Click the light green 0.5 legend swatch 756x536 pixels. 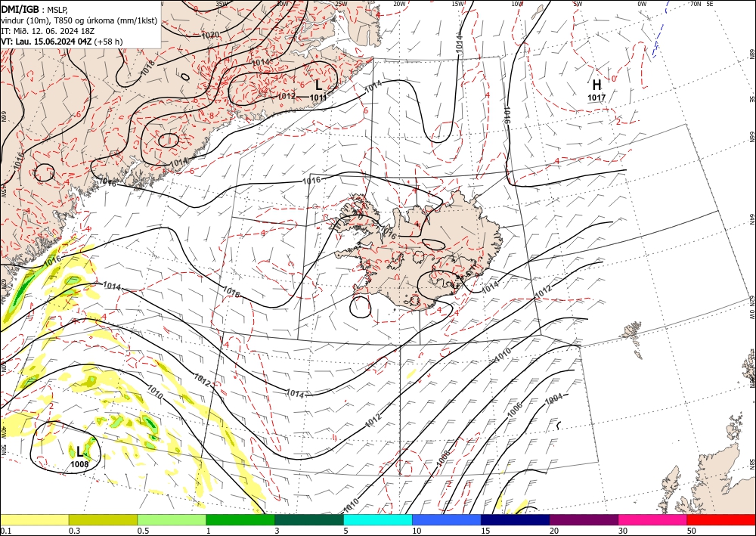tap(172, 519)
